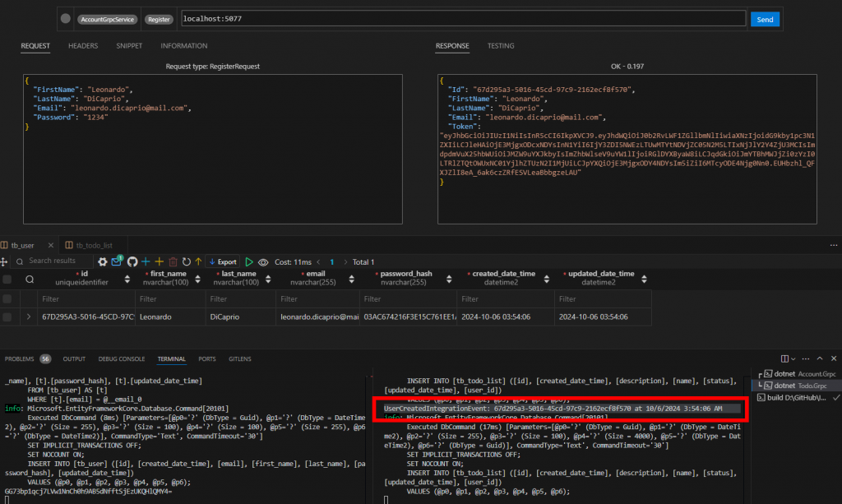Click the id column Filter field
The width and height of the screenshot is (842, 504).
click(x=86, y=299)
